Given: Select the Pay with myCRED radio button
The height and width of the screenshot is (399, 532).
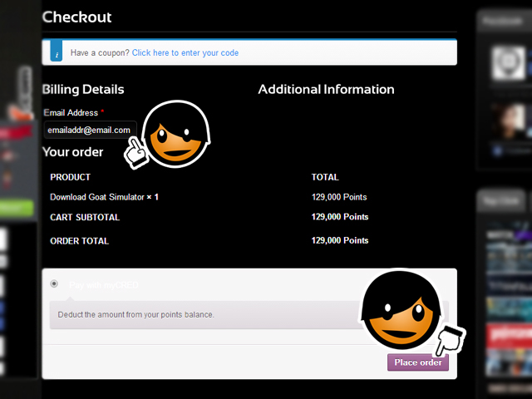Looking at the screenshot, I should [54, 283].
